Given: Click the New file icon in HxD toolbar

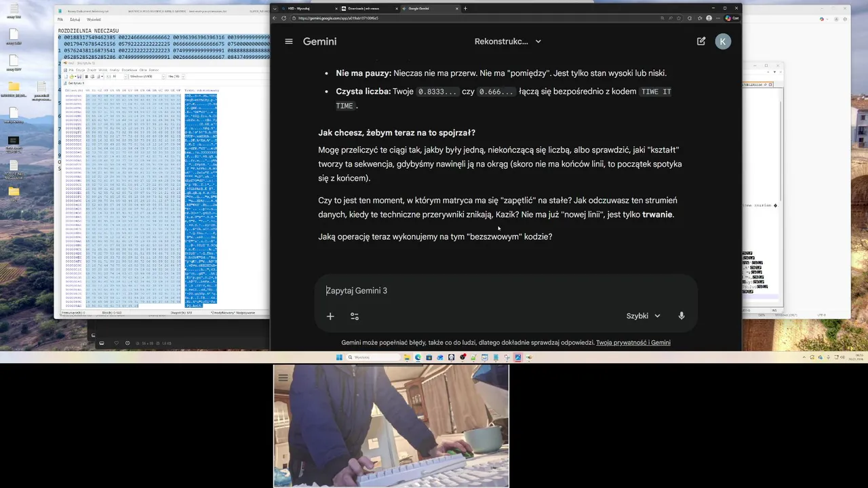Looking at the screenshot, I should pyautogui.click(x=66, y=77).
